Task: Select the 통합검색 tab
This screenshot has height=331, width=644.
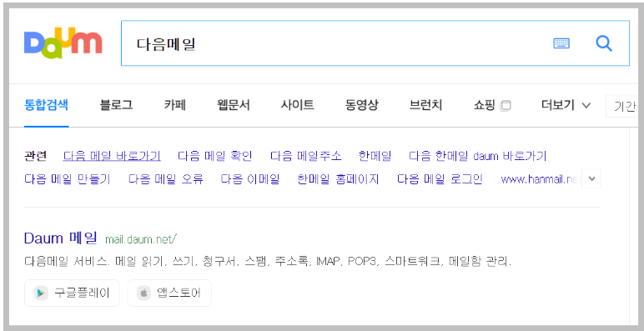Action: tap(47, 106)
